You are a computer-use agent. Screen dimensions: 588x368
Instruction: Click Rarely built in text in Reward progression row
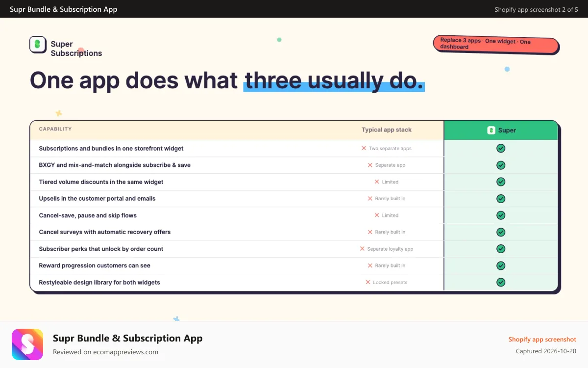(390, 265)
